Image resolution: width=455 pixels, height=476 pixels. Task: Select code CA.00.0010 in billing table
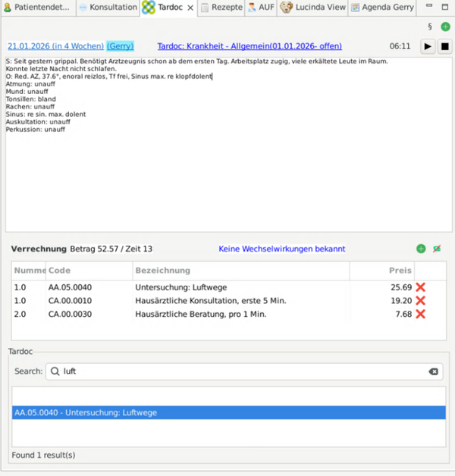[70, 301]
